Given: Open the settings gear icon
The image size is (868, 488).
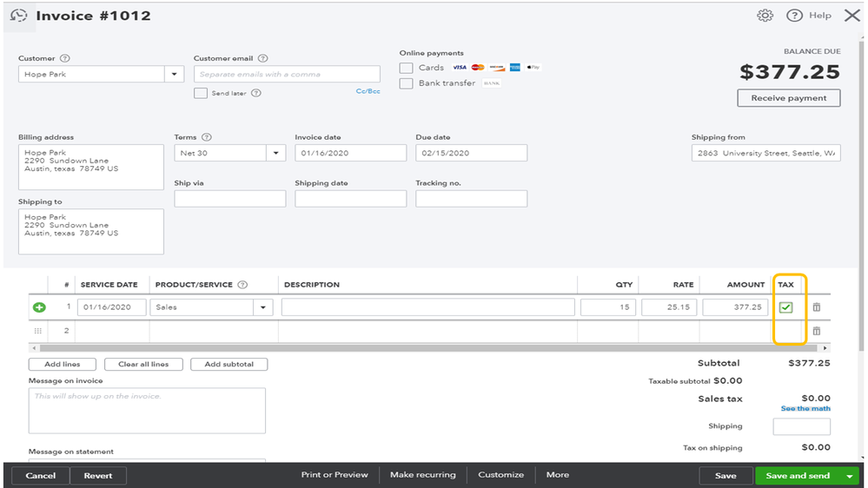Looking at the screenshot, I should click(x=765, y=16).
